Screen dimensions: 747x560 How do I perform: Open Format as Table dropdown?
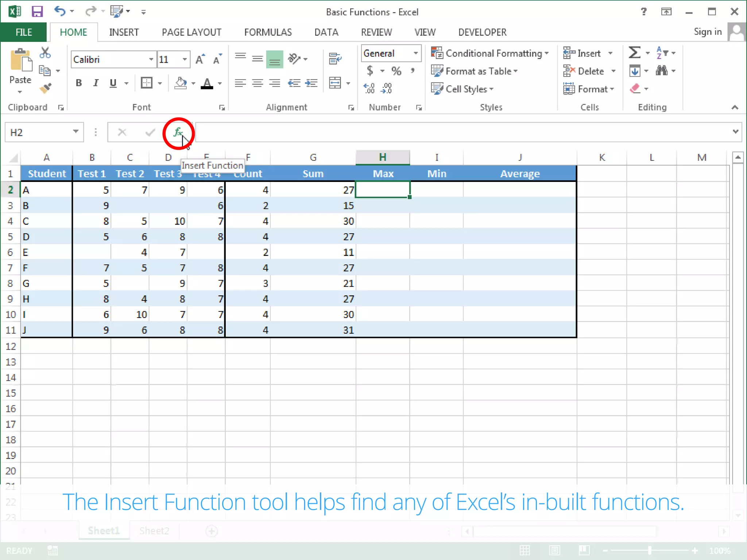pyautogui.click(x=475, y=71)
